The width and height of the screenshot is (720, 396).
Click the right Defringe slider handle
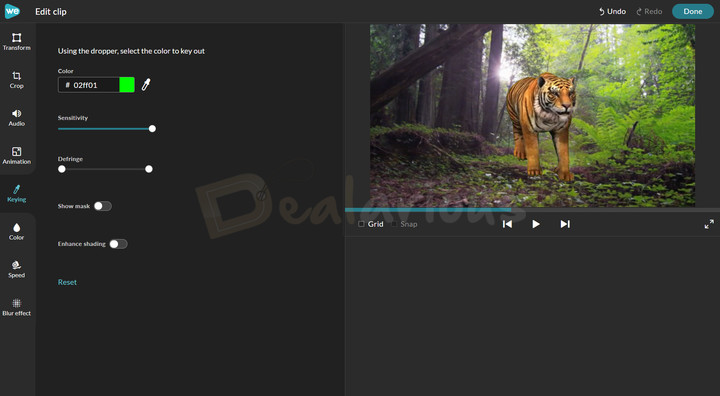click(x=149, y=169)
